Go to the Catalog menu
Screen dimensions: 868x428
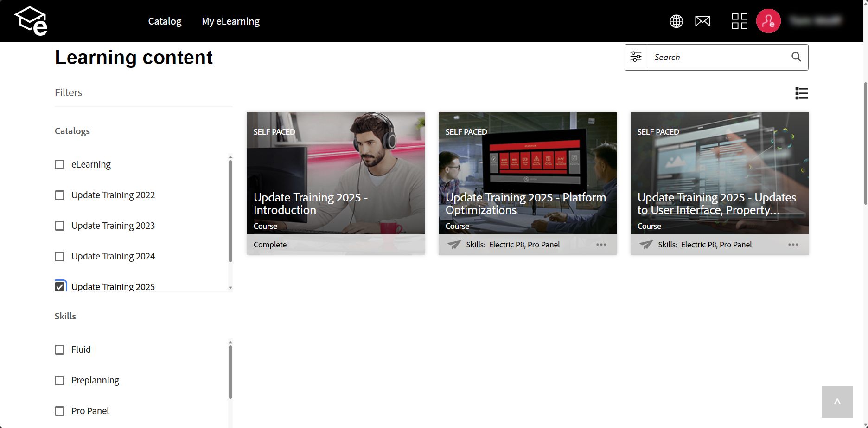coord(165,21)
